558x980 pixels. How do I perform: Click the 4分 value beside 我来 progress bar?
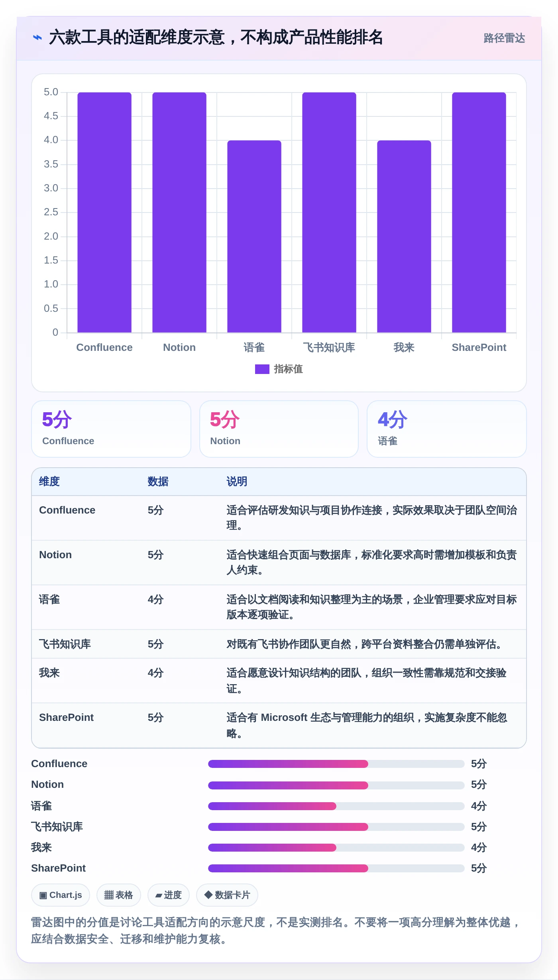[479, 848]
